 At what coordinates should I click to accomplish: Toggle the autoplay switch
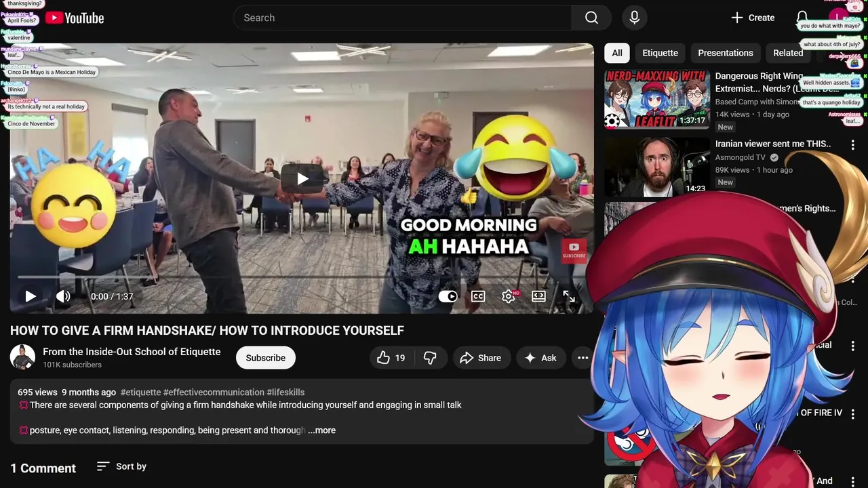pos(448,296)
